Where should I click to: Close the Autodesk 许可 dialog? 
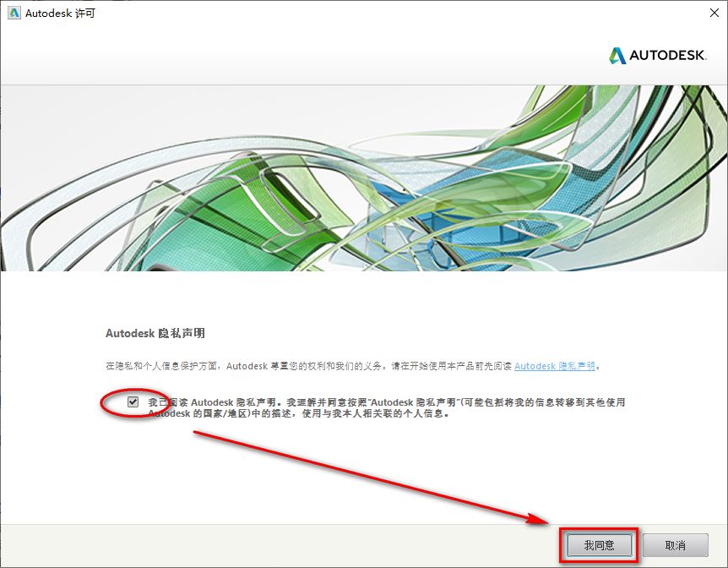tap(714, 13)
